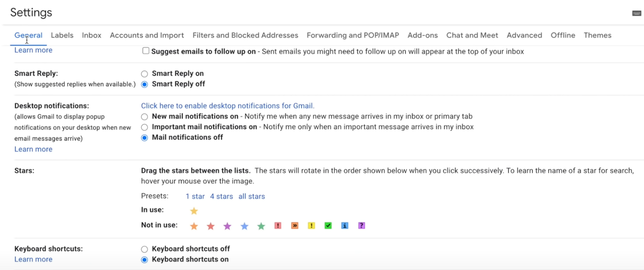644x270 pixels.
Task: Choose Important mail notifications on
Action: 145,127
